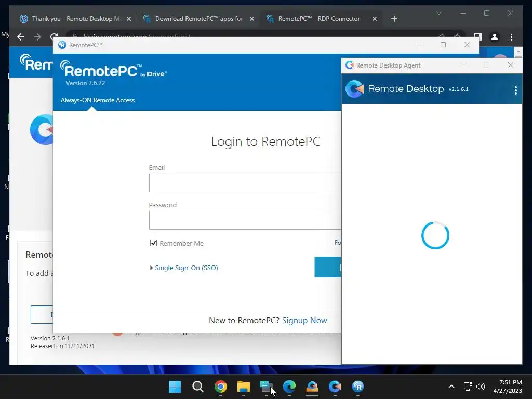The width and height of the screenshot is (532, 399).
Task: Click the installer icon in the taskbar
Action: (x=312, y=387)
